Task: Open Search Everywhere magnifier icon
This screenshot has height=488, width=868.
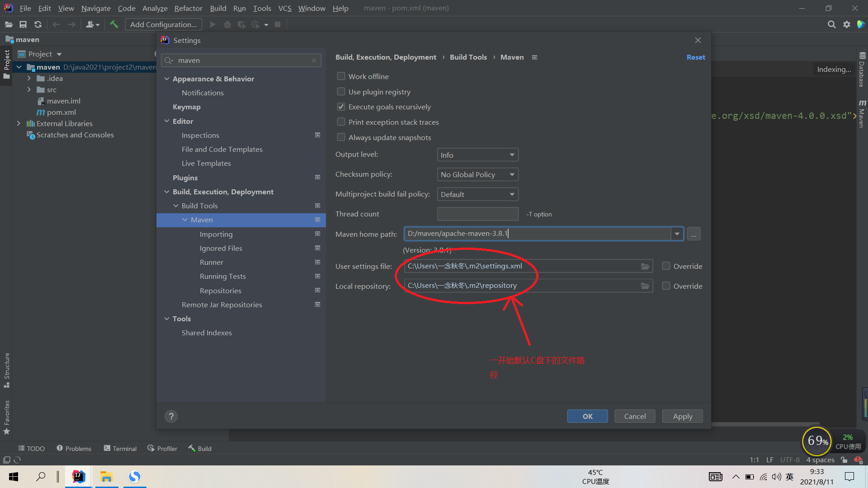Action: coord(831,24)
